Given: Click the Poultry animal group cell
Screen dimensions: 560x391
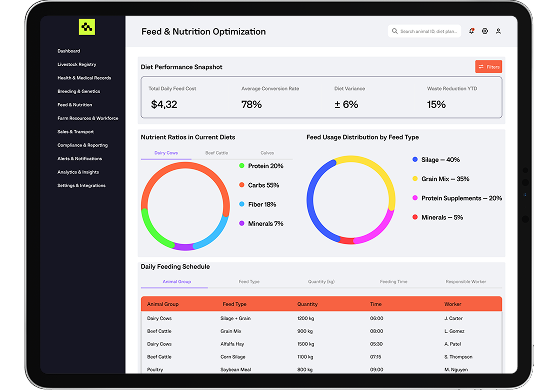Looking at the screenshot, I should (x=155, y=370).
